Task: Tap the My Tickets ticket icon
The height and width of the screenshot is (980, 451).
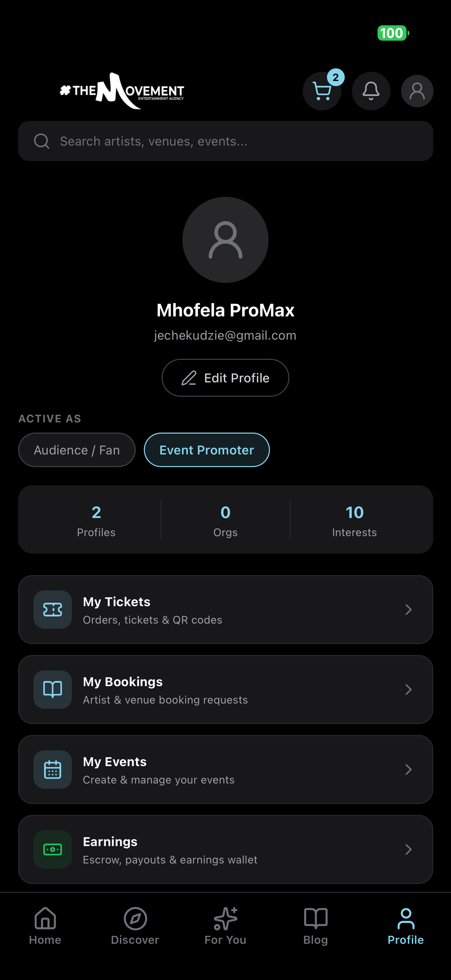Action: click(x=53, y=610)
